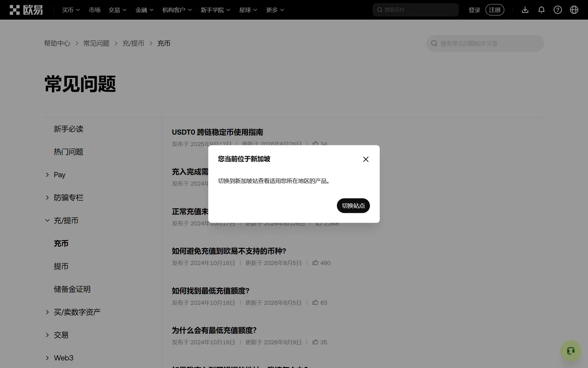
Task: Select 储备金证明 in the sidebar
Action: 72,289
